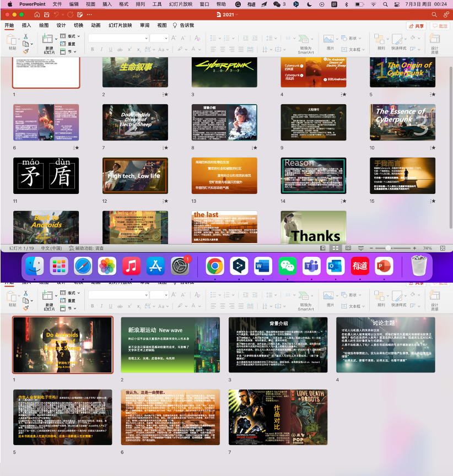The width and height of the screenshot is (453, 476).
Task: Click the Save icon in the title bar
Action: coord(47,14)
